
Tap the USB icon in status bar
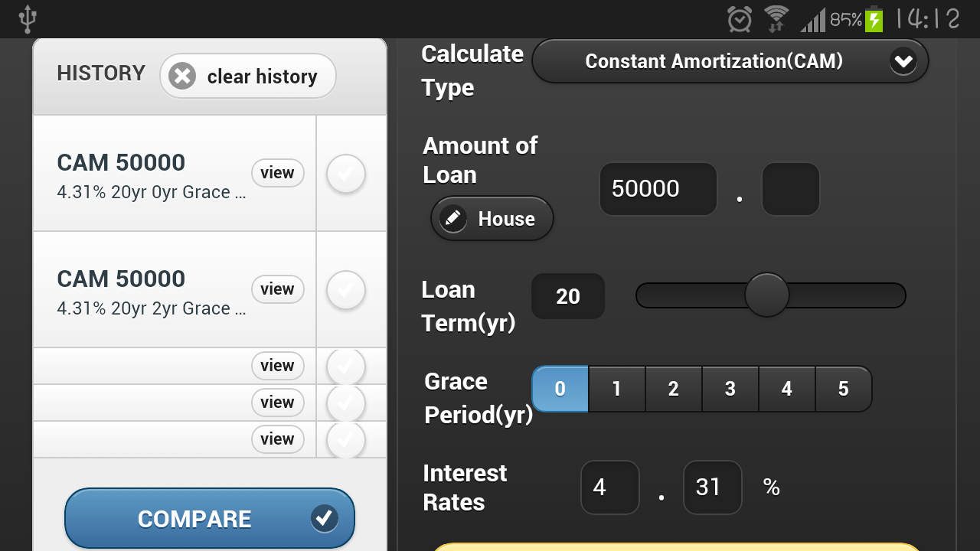point(28,19)
